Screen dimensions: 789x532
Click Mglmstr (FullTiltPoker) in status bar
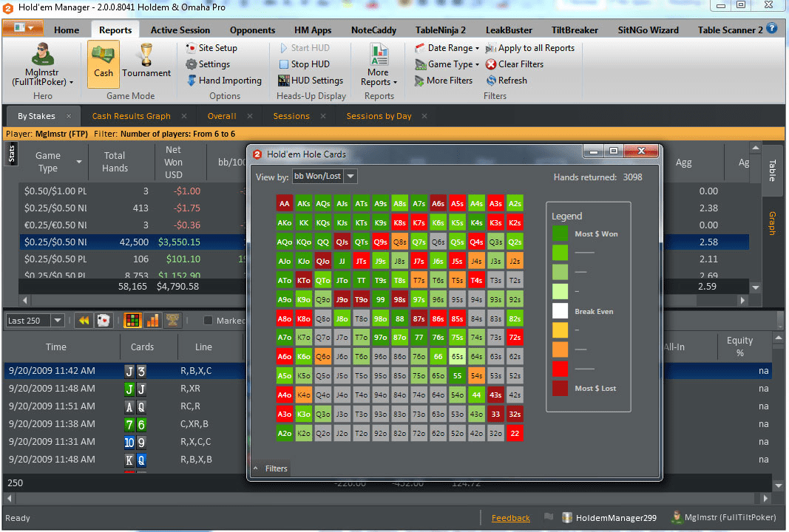[725, 517]
